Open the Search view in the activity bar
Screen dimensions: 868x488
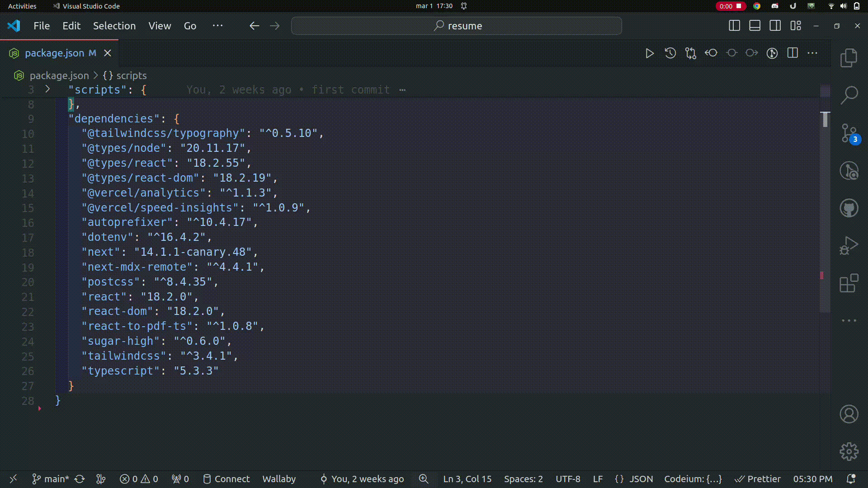point(849,95)
